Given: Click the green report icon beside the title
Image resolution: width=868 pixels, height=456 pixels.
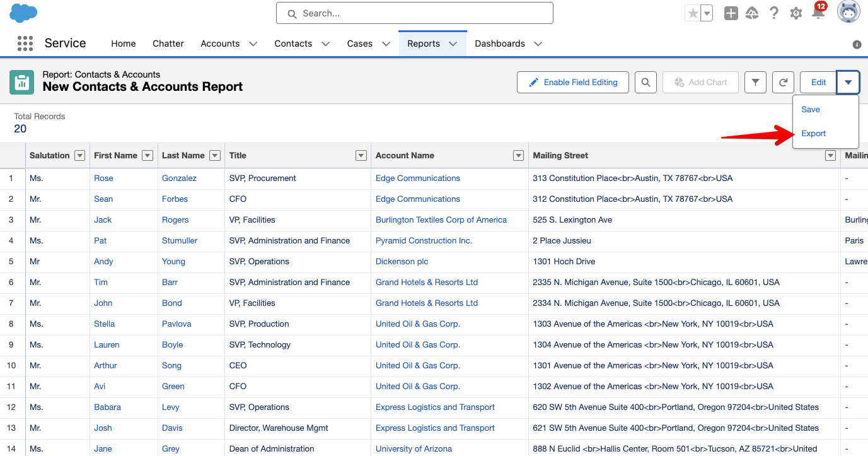Looking at the screenshot, I should coord(21,82).
